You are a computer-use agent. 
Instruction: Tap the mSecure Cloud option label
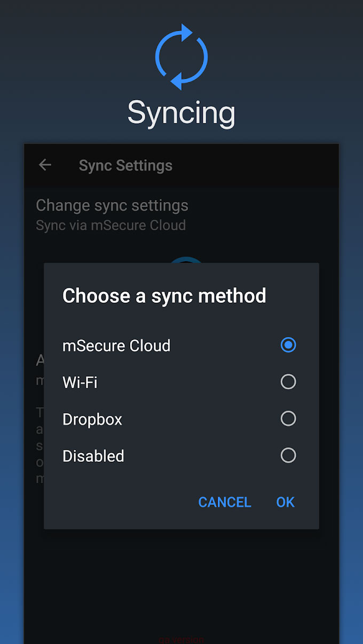coord(116,345)
